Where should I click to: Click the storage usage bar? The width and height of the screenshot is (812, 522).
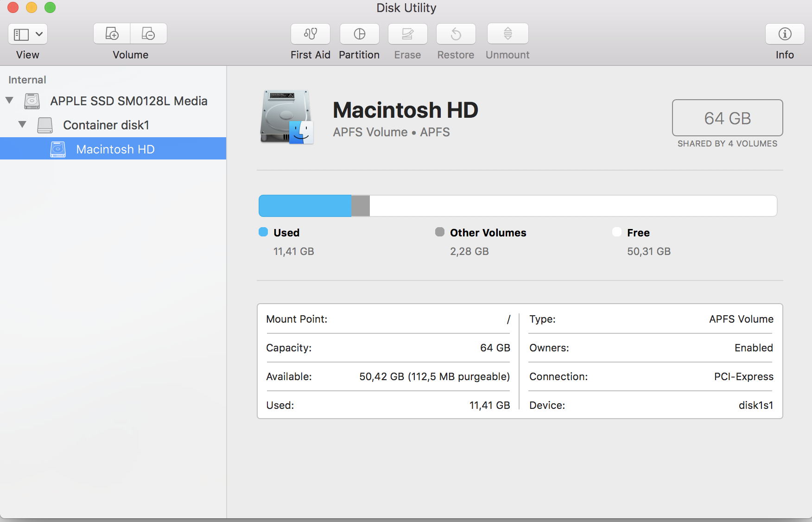(517, 205)
